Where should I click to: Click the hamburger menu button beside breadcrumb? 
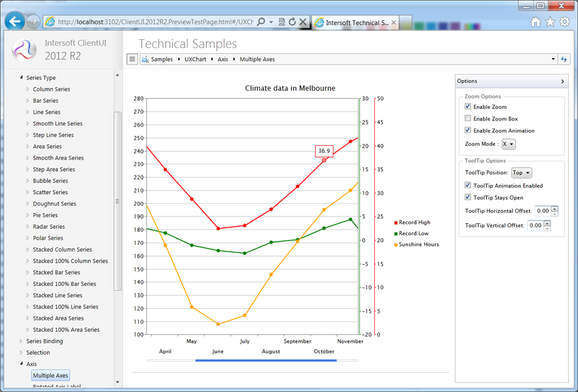pos(132,59)
